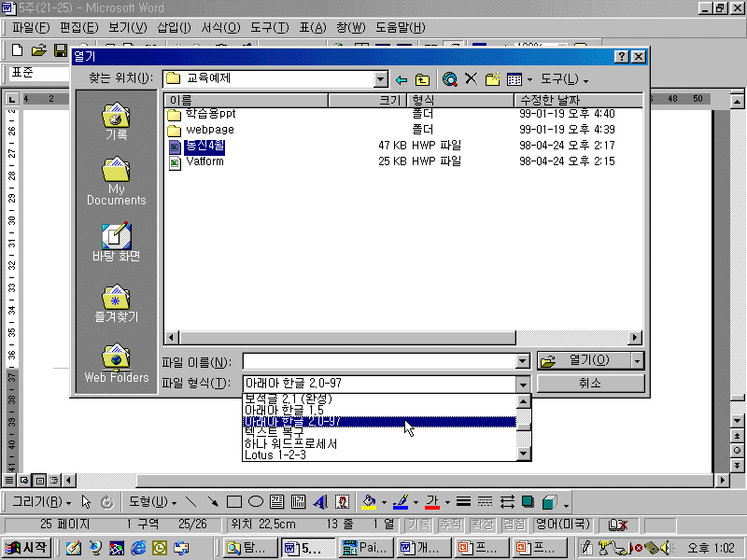This screenshot has height=560, width=747.
Task: Toggle 추적 (TRK) status bar indicator
Action: (x=451, y=525)
